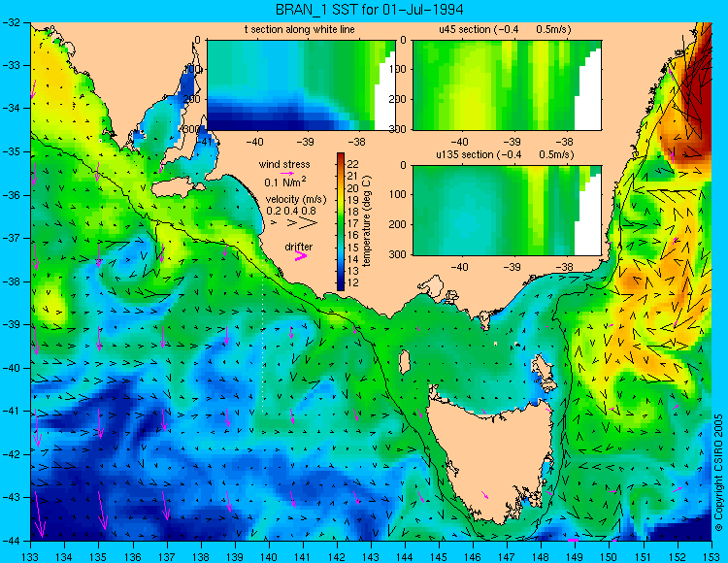Click the colorbar tick label "20"
This screenshot has width=728, height=563.
pyautogui.click(x=352, y=187)
